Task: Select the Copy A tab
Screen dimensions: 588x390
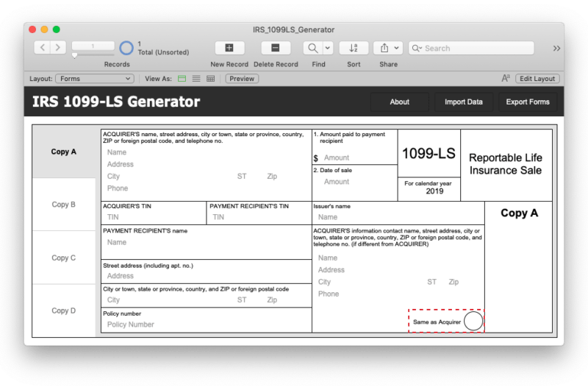Action: pos(64,152)
